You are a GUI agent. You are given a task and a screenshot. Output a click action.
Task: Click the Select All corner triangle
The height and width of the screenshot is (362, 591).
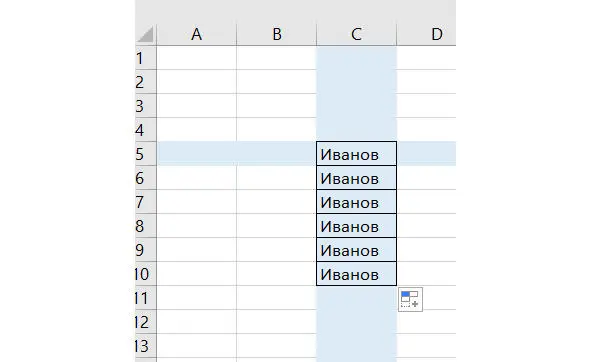(145, 34)
